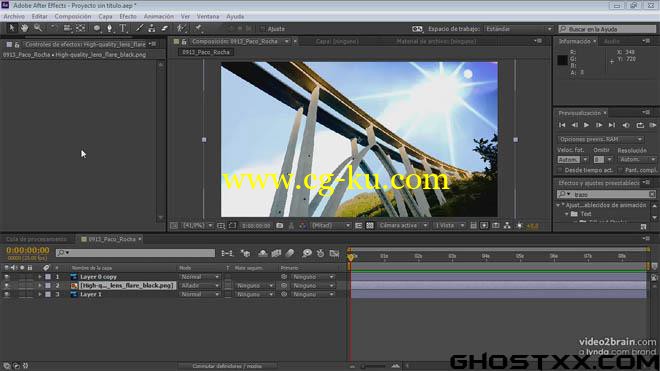
Task: Hide the Layer 0 copy layer
Action: tap(6, 277)
